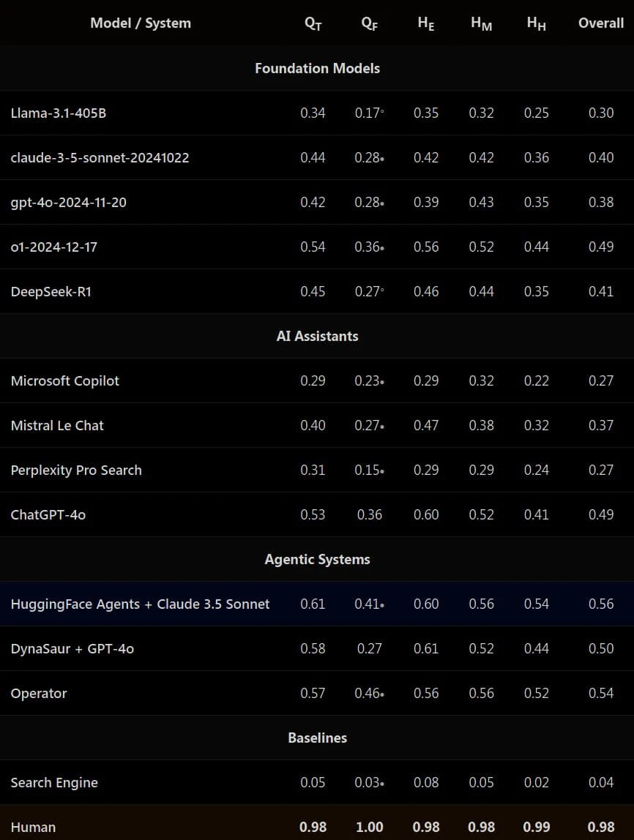Click HuggingFace Agents QT value 0.61

(x=313, y=604)
